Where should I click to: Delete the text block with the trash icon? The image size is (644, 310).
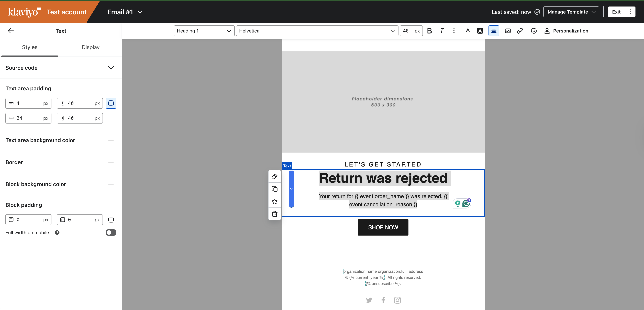pos(274,214)
